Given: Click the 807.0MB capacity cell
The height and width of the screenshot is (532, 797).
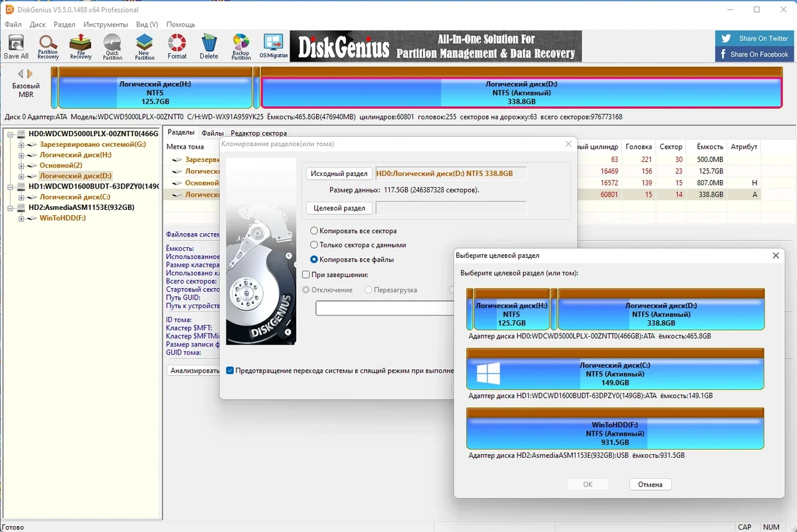Looking at the screenshot, I should (x=710, y=183).
